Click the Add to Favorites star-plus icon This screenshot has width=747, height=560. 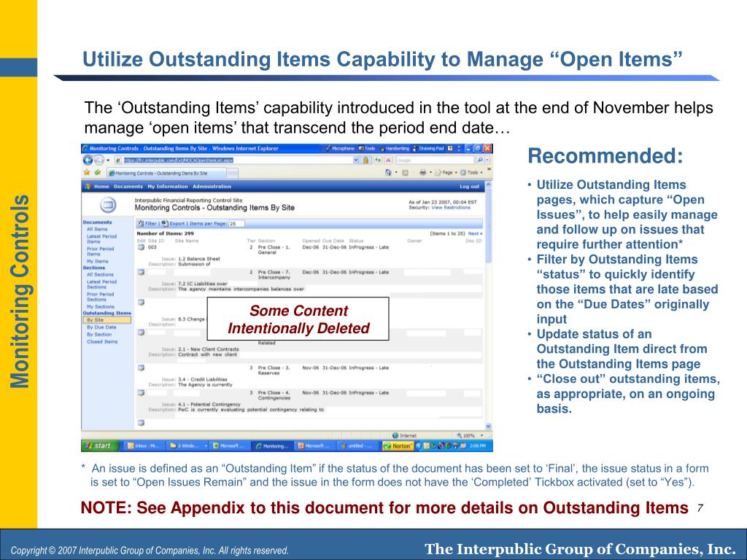98,172
